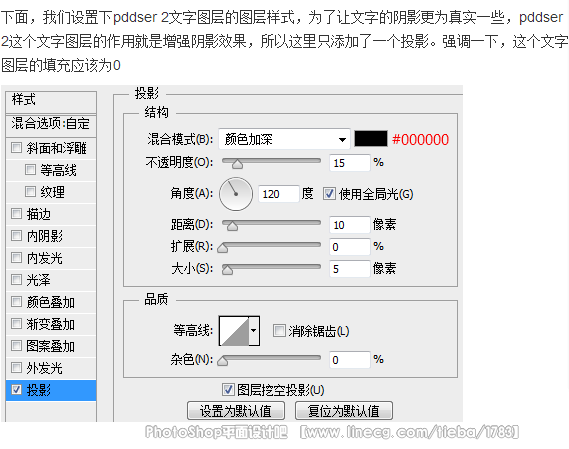This screenshot has height=449, width=569.
Task: Check the 图案叠加 checkbox
Action: (x=16, y=346)
